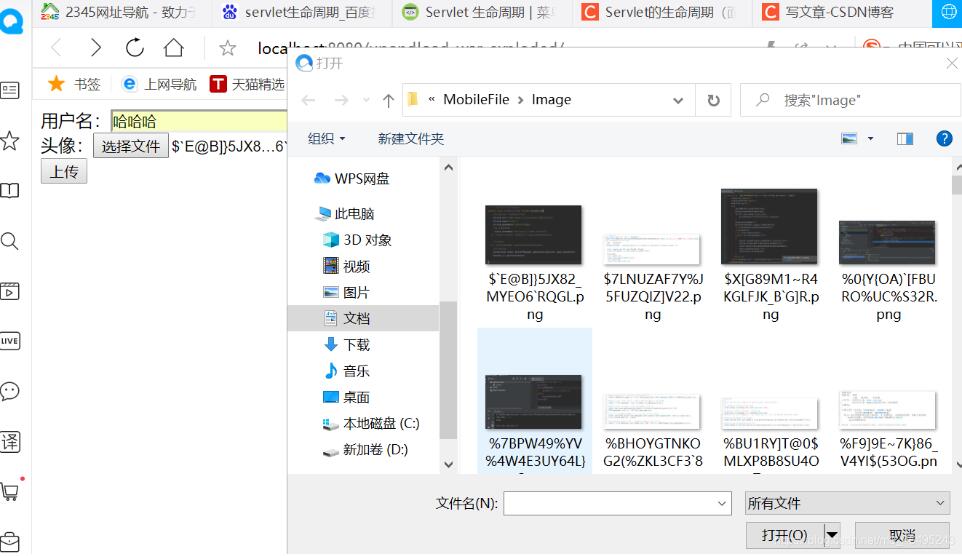962x556 pixels.
Task: Toggle the preview pane button
Action: [x=905, y=139]
